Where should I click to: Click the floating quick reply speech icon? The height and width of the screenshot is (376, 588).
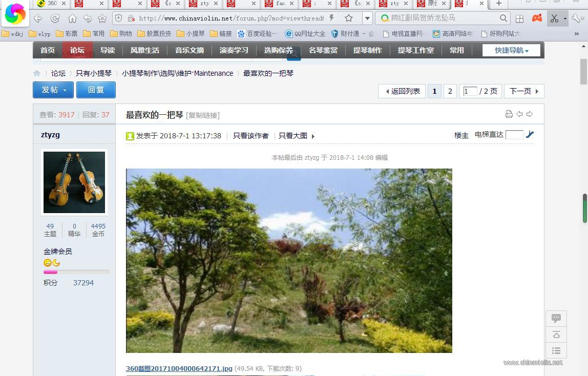tap(556, 319)
